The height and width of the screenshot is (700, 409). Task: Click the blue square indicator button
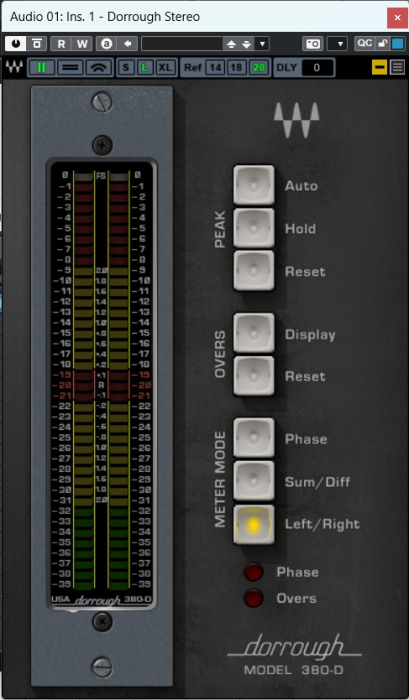click(x=397, y=43)
